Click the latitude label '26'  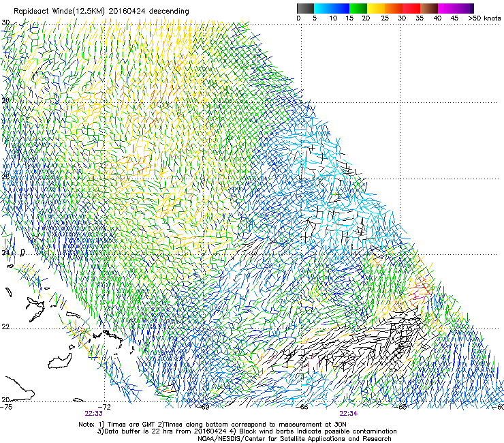[x=5, y=177]
